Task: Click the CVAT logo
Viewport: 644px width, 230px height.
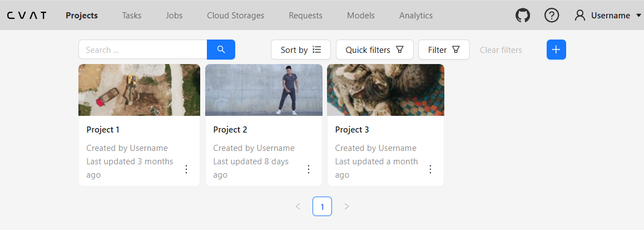Action: pos(27,16)
